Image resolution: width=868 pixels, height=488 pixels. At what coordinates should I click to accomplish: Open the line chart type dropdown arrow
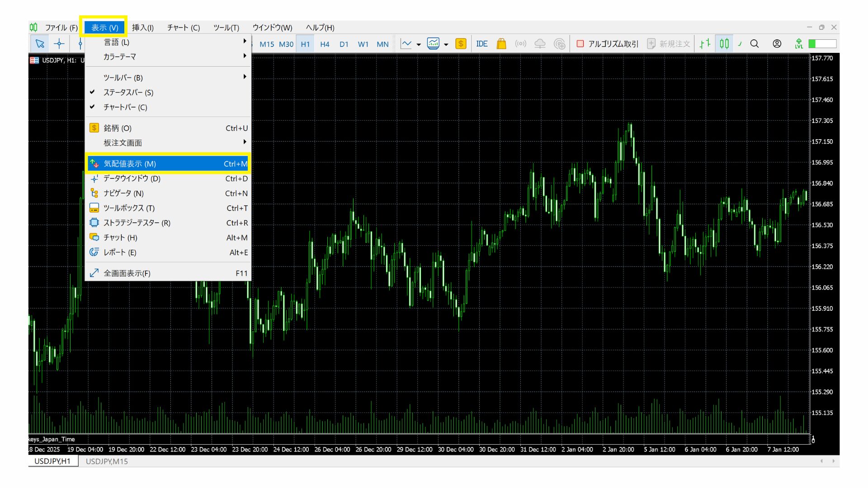pos(419,44)
